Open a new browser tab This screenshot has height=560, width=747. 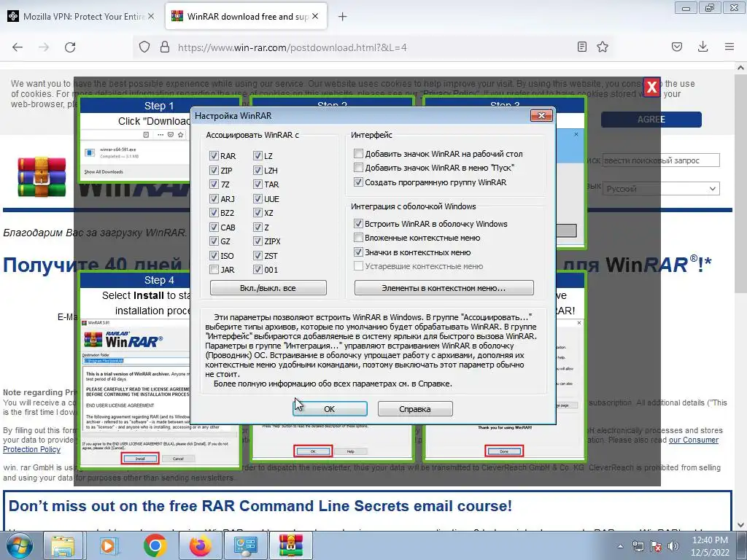342,17
